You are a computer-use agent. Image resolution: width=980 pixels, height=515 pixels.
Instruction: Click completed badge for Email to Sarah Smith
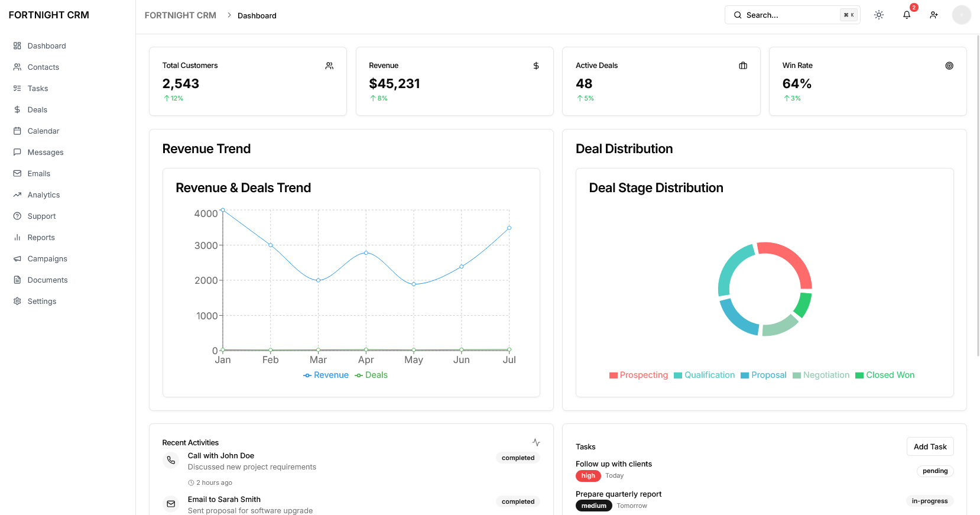[x=518, y=501]
